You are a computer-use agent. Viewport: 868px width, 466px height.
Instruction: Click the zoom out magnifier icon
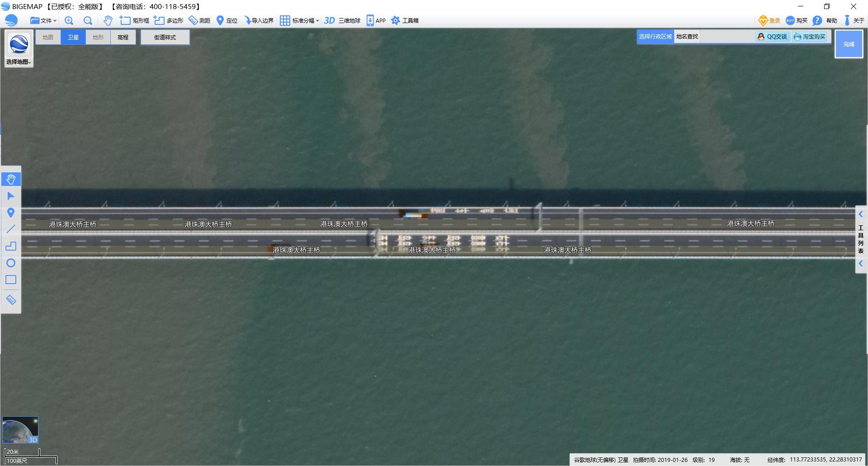[88, 20]
